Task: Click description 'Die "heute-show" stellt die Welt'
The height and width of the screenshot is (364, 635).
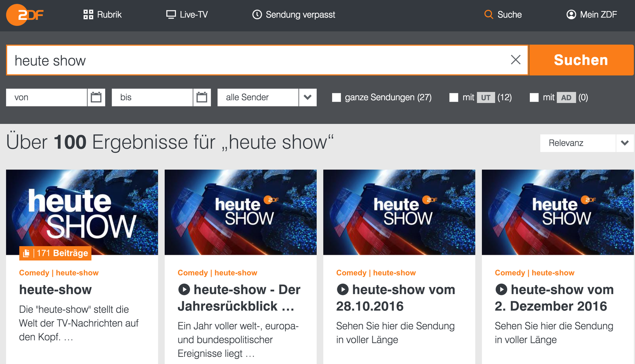Action: 79,323
